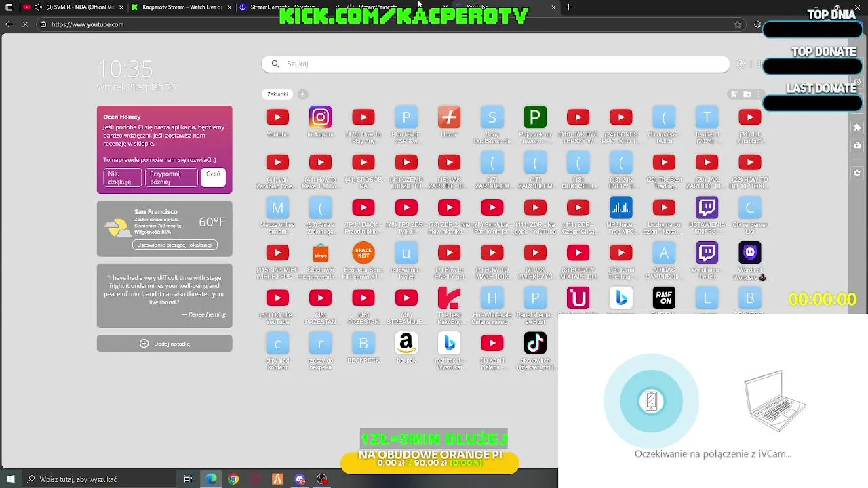Open the KakoBuy bookmark
Image resolution: width=868 pixels, height=488 pixels.
click(449, 298)
